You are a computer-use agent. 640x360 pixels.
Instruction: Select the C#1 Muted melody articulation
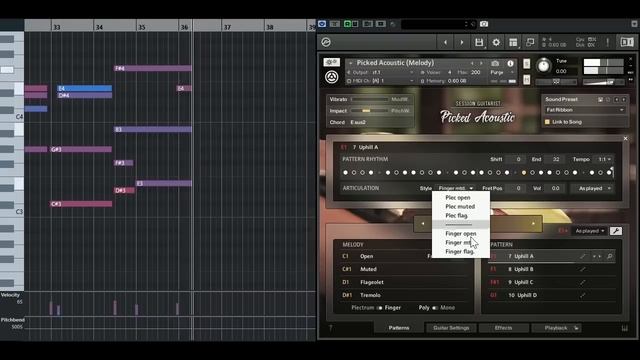[x=404, y=269]
